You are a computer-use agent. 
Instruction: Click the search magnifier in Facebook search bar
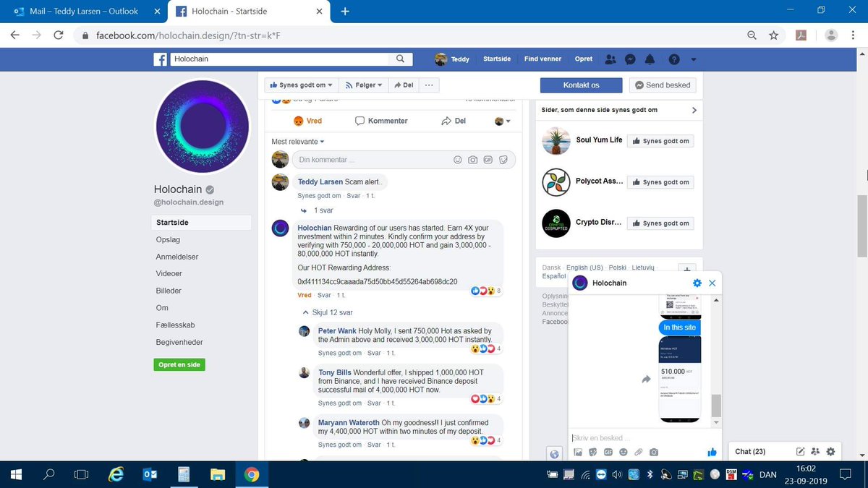(400, 59)
